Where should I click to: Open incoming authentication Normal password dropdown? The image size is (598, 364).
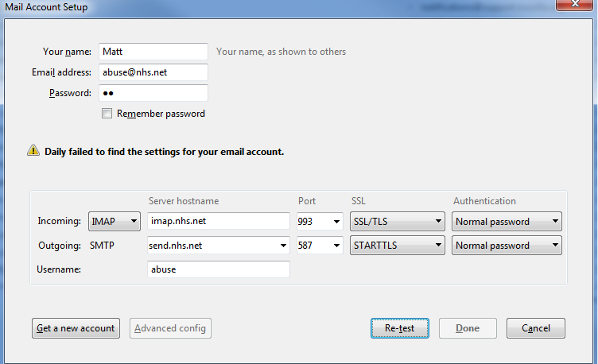(507, 222)
